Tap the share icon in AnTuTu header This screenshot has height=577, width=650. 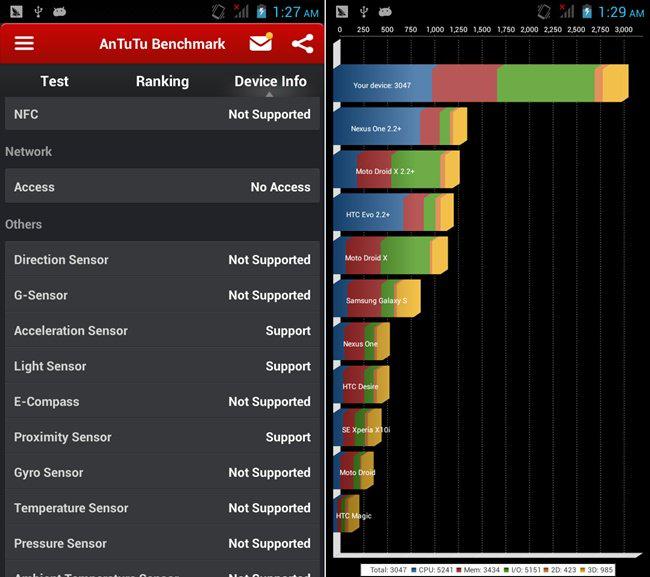302,44
